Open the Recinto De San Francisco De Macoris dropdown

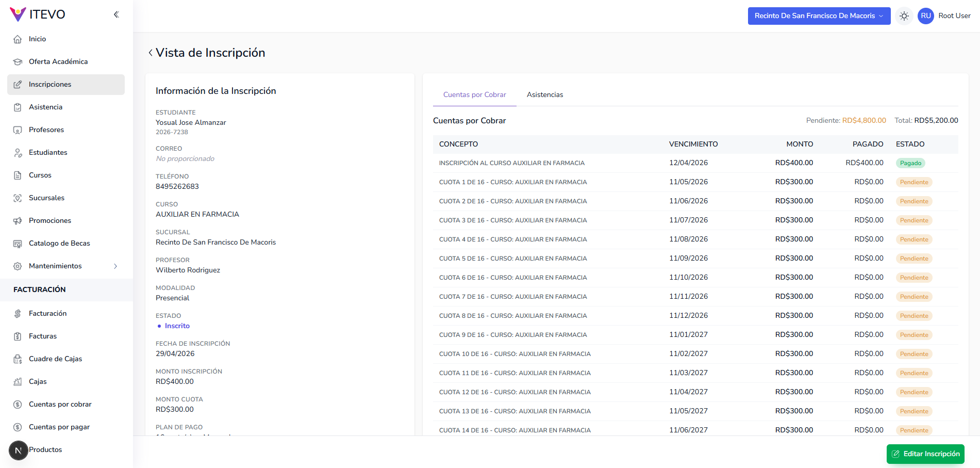tap(819, 16)
